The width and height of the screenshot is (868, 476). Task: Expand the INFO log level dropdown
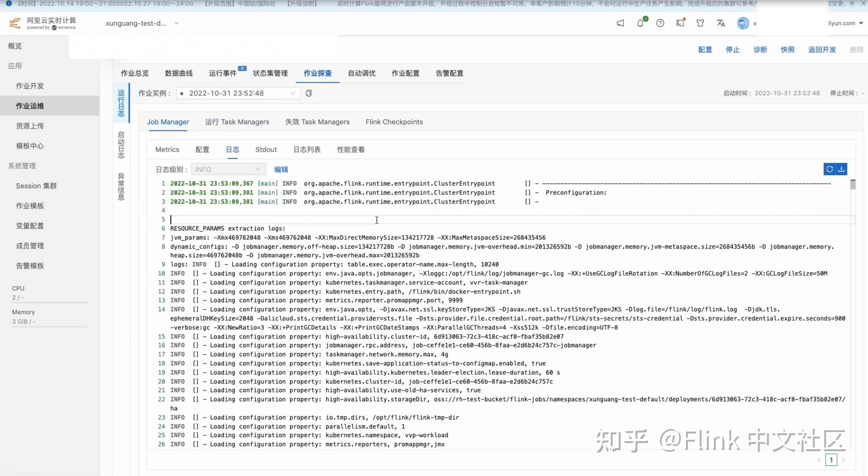pyautogui.click(x=228, y=170)
